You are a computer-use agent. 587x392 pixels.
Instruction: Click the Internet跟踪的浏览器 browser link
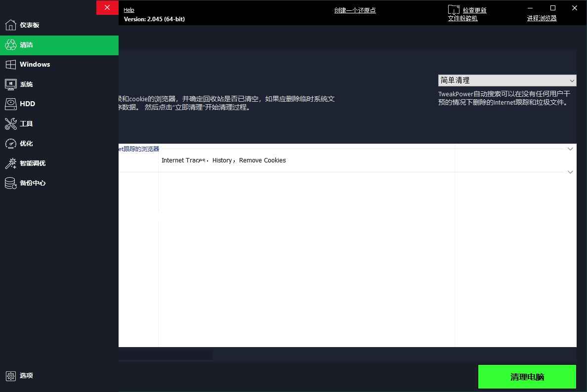pyautogui.click(x=139, y=149)
